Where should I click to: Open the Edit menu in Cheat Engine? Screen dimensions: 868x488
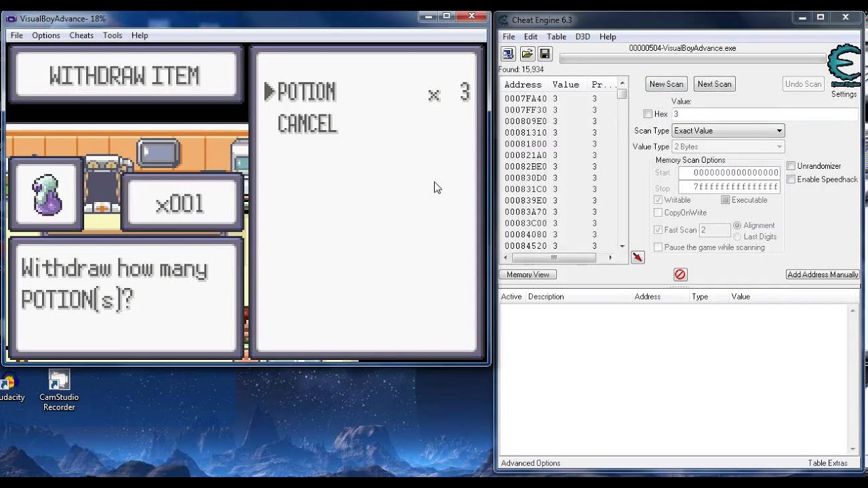pos(530,37)
